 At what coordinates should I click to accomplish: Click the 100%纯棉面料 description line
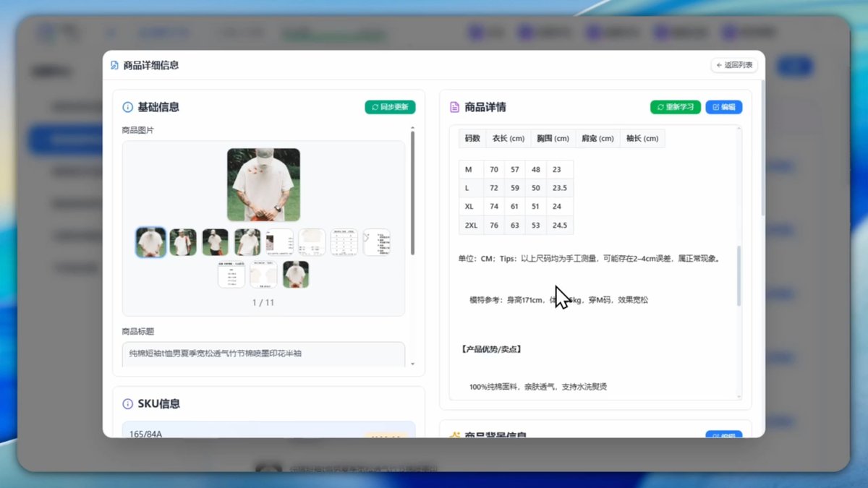[538, 387]
